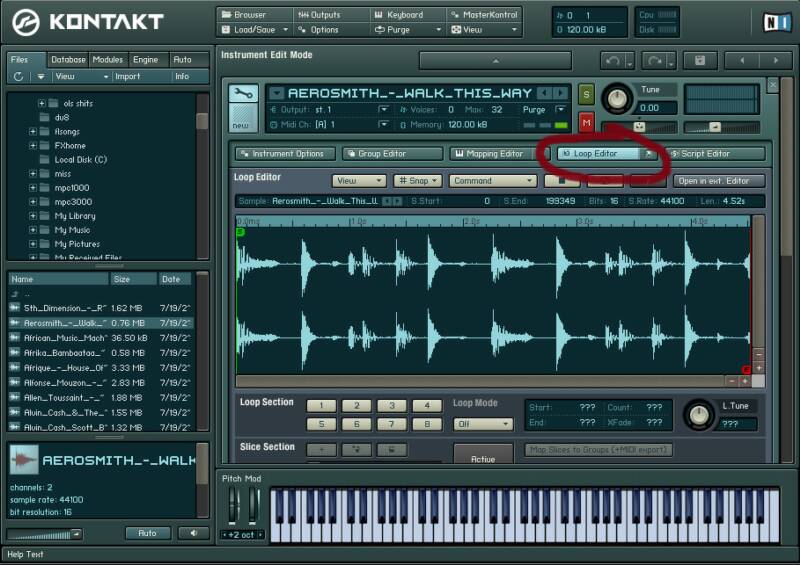Screen dimensions: 800x565
Task: Click Open in ext. Editor button
Action: pos(719,181)
